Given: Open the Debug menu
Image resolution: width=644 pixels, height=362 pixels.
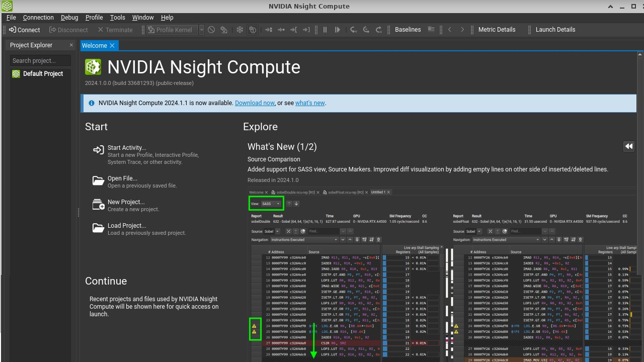Looking at the screenshot, I should coord(69,17).
